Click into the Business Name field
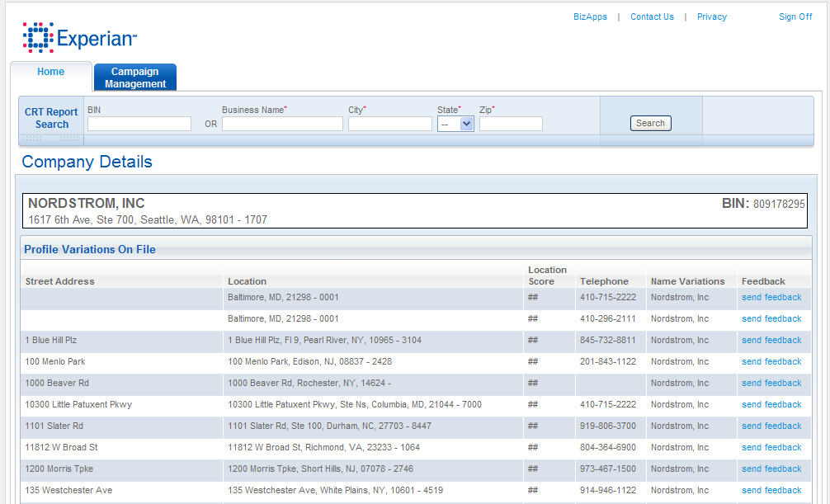830x504 pixels. pyautogui.click(x=282, y=124)
